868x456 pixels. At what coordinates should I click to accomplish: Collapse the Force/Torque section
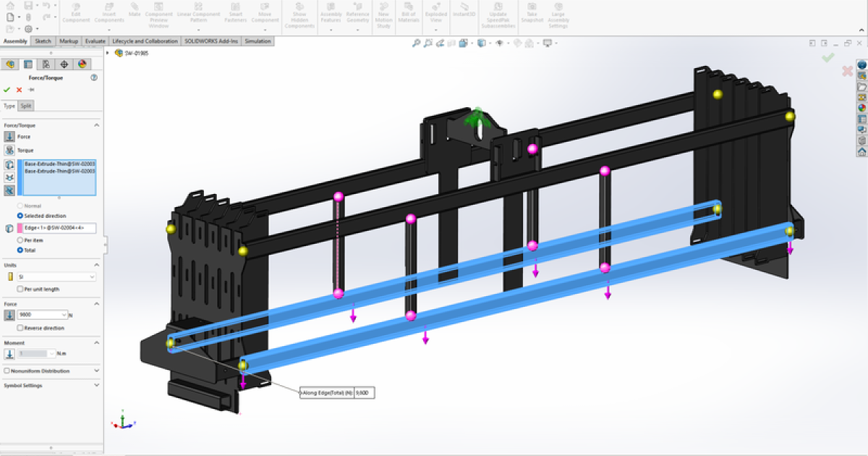97,124
